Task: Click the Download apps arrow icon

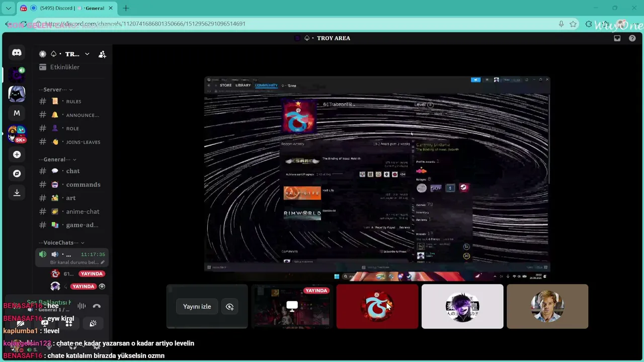Action: [x=17, y=193]
